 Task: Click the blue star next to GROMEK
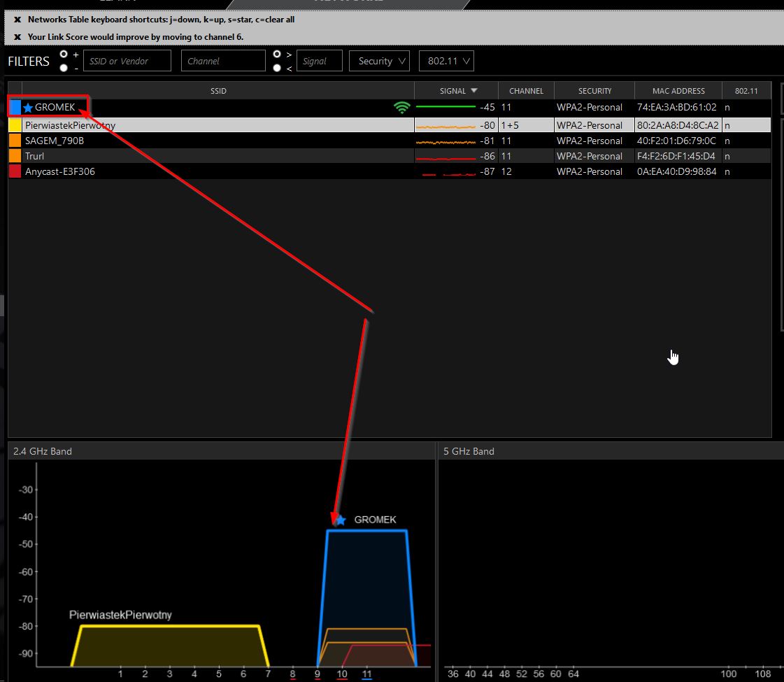click(28, 108)
